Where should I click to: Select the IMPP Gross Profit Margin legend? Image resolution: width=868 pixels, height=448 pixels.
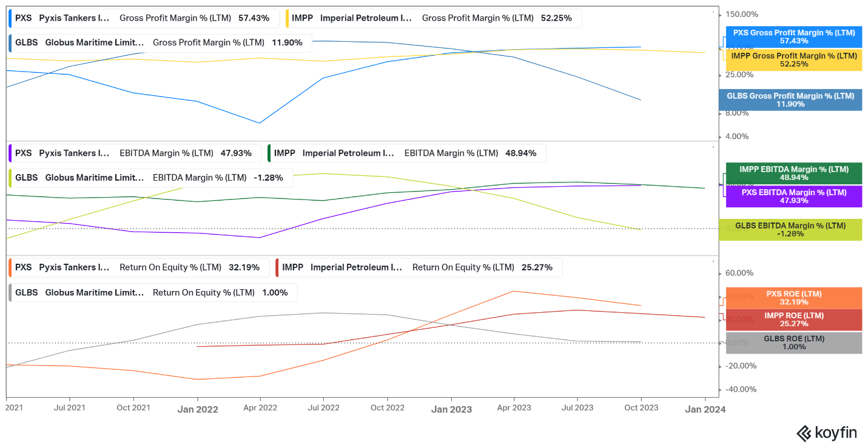click(433, 18)
